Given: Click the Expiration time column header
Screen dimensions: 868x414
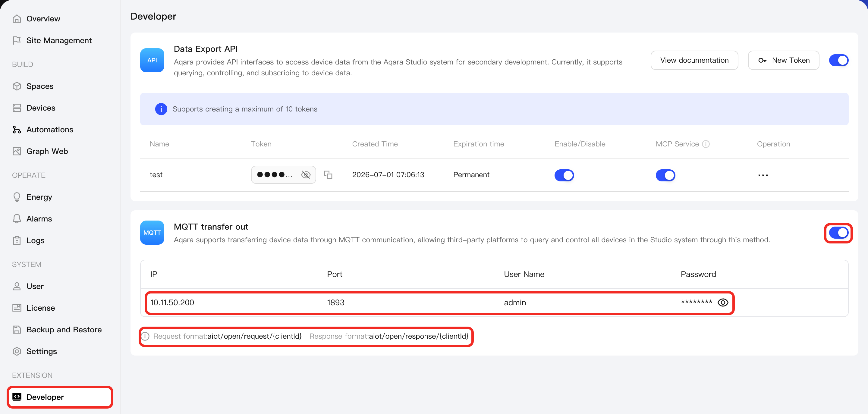Looking at the screenshot, I should [x=479, y=144].
